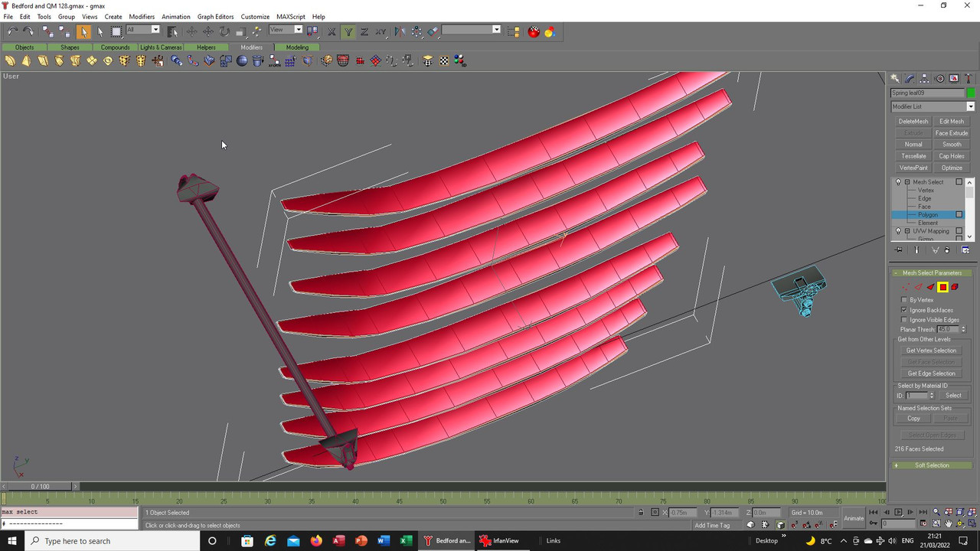This screenshot has width=980, height=551.
Task: Click the Cap Holes button
Action: (952, 156)
